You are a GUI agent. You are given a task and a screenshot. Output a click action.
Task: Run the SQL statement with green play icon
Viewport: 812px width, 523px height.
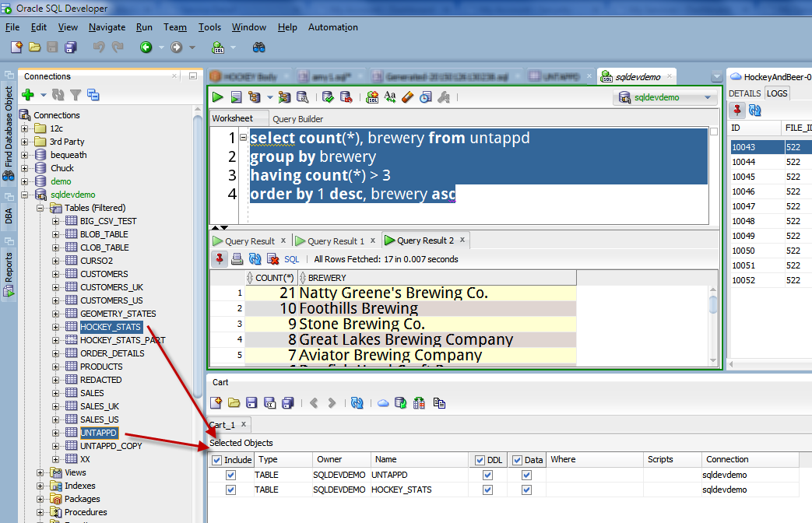(218, 97)
